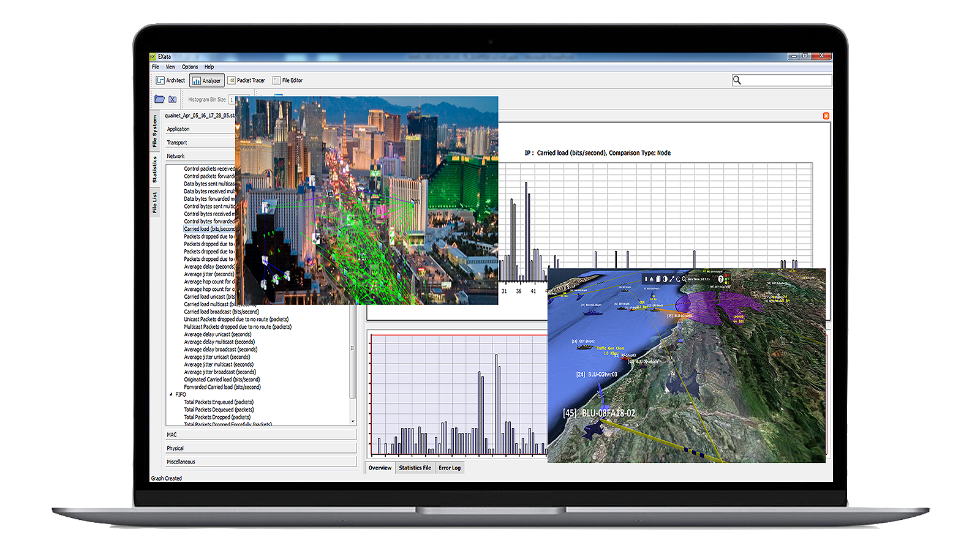Select Average delay multicast (seconds)
The width and height of the screenshot is (980, 551).
219,342
